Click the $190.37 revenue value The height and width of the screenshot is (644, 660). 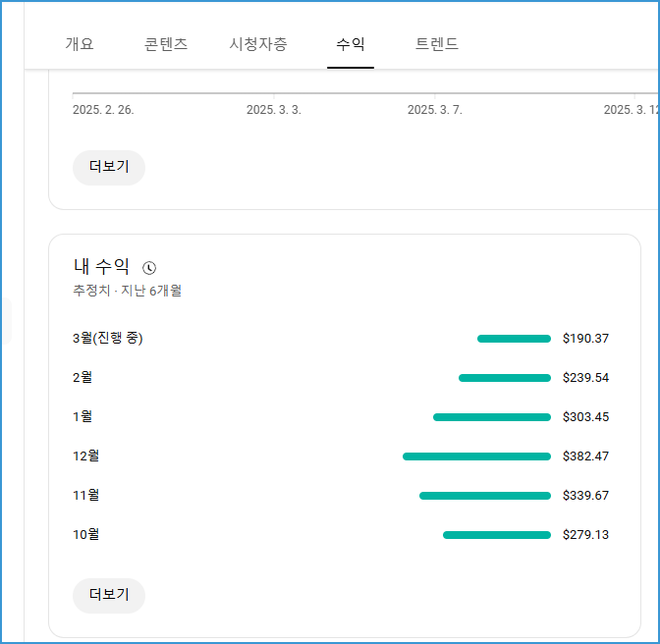click(585, 338)
